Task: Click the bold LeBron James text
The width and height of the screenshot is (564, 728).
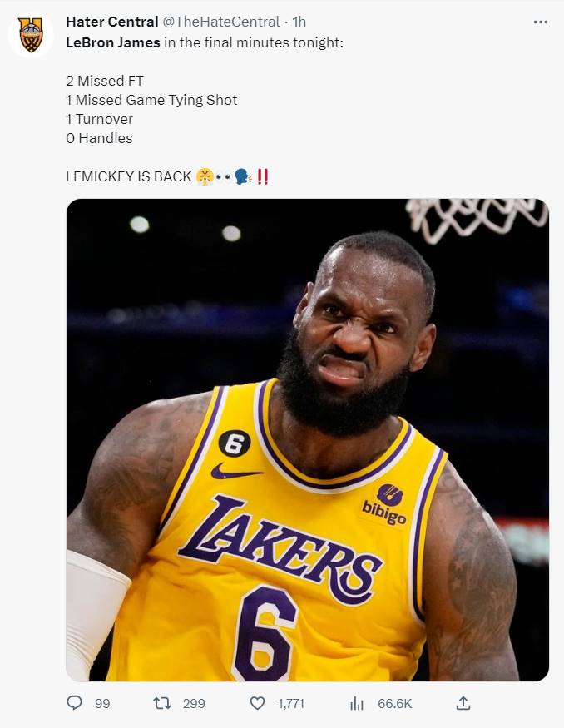Action: [113, 42]
